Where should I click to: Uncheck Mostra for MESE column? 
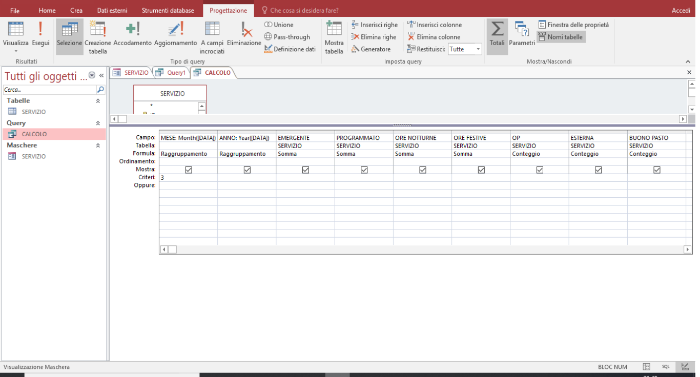(x=188, y=170)
